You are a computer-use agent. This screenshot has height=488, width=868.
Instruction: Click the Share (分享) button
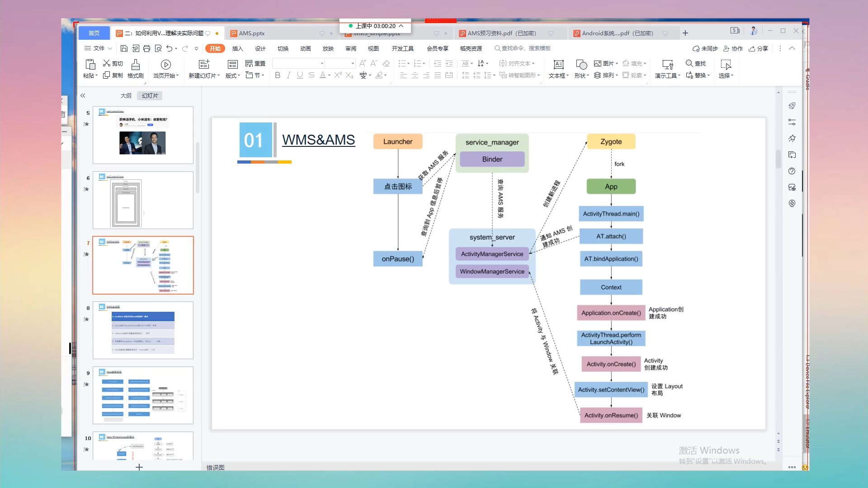[x=759, y=48]
